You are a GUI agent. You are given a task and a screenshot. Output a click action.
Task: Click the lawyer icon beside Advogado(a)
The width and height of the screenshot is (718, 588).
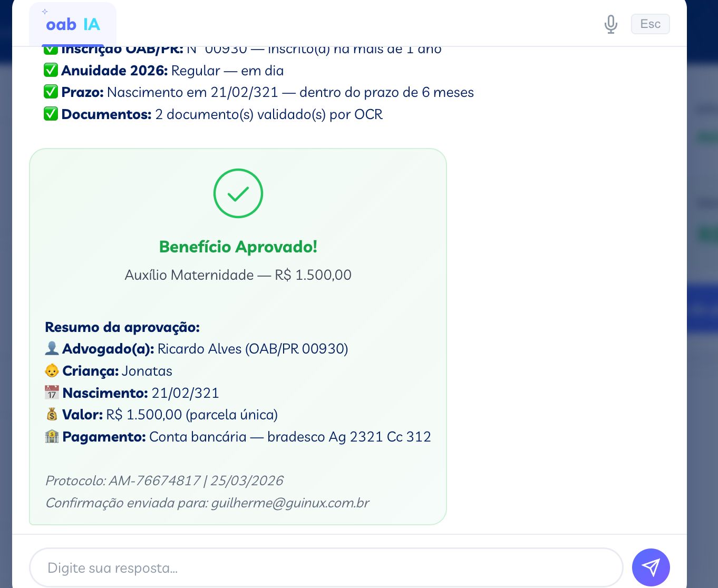pyautogui.click(x=51, y=348)
